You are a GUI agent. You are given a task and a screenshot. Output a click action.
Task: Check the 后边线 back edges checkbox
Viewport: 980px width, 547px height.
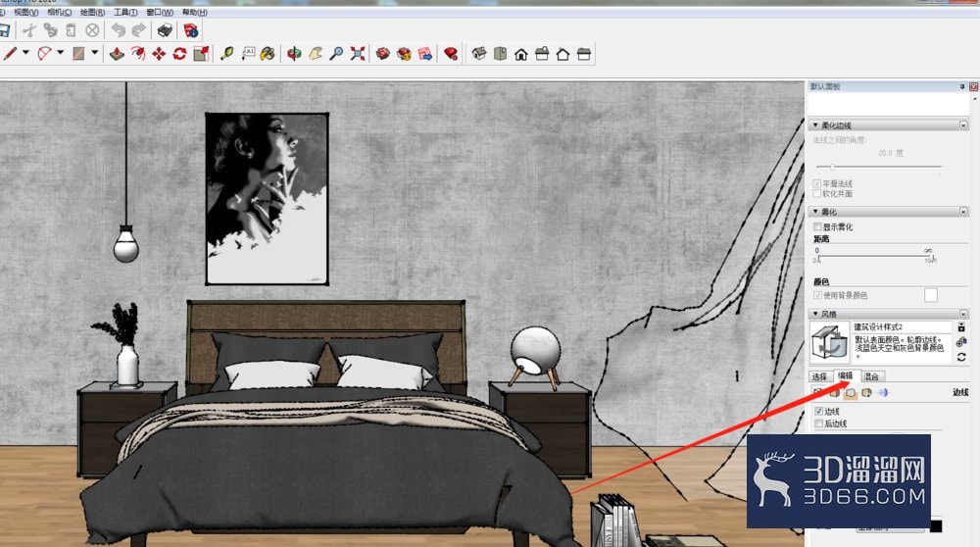click(818, 423)
